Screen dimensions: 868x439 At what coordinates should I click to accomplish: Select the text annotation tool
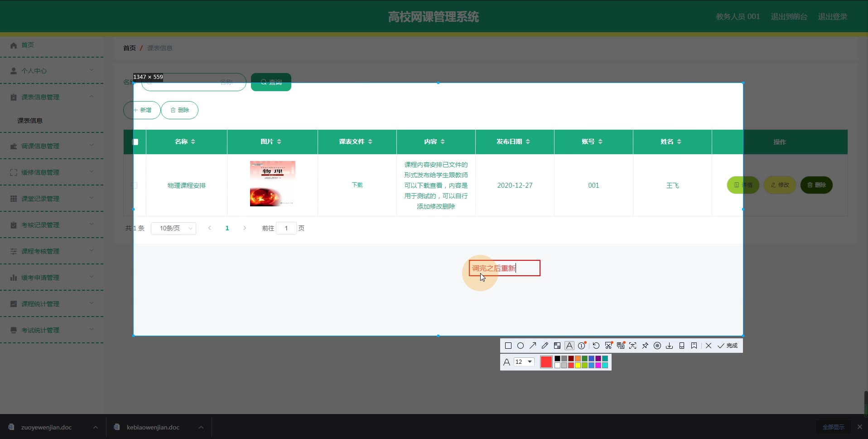point(569,346)
